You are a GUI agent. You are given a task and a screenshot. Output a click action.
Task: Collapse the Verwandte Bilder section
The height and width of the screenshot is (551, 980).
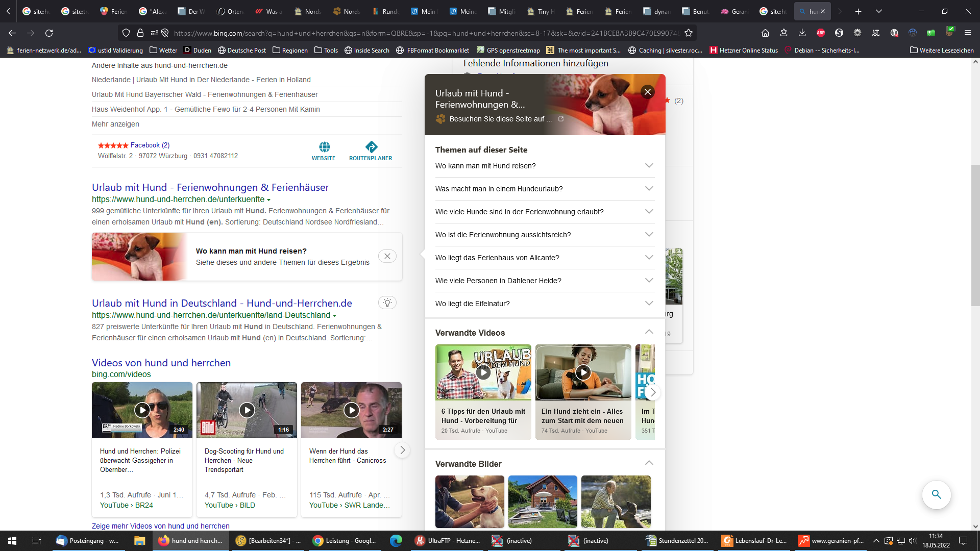(649, 463)
